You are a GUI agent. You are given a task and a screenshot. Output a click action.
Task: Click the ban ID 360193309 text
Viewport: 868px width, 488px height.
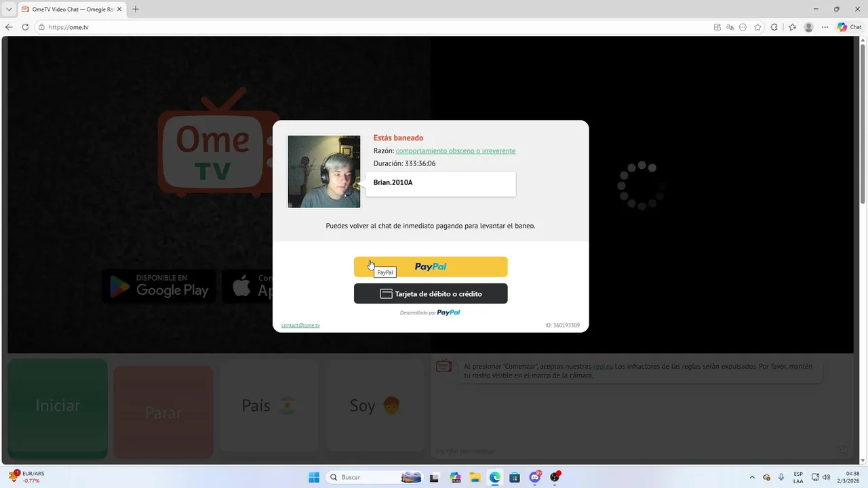(562, 325)
